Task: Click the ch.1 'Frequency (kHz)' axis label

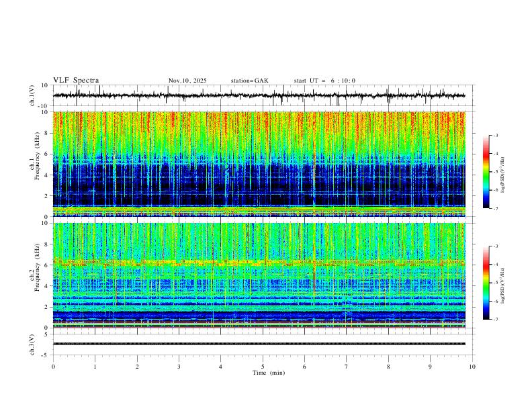Action: tap(38, 156)
